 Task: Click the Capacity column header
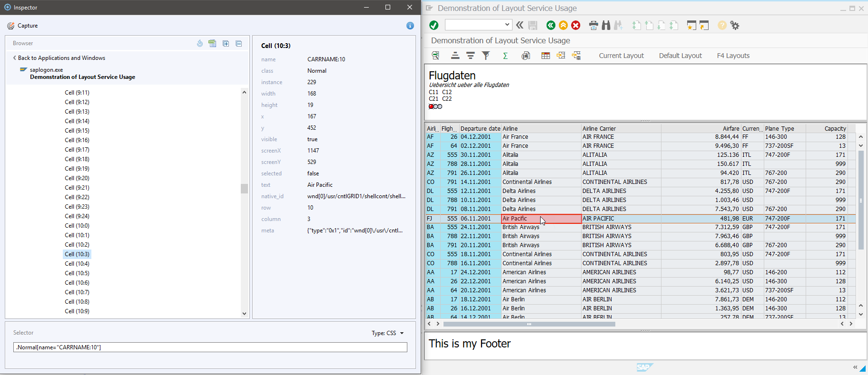pyautogui.click(x=828, y=128)
